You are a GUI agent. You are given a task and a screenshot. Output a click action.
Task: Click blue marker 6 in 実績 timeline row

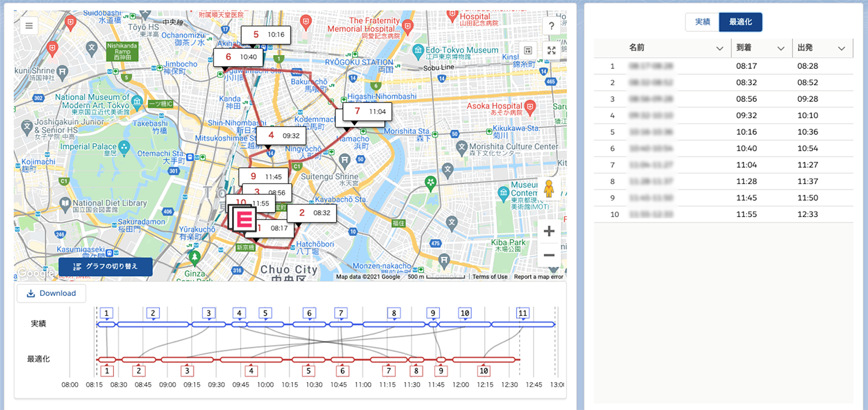click(310, 313)
